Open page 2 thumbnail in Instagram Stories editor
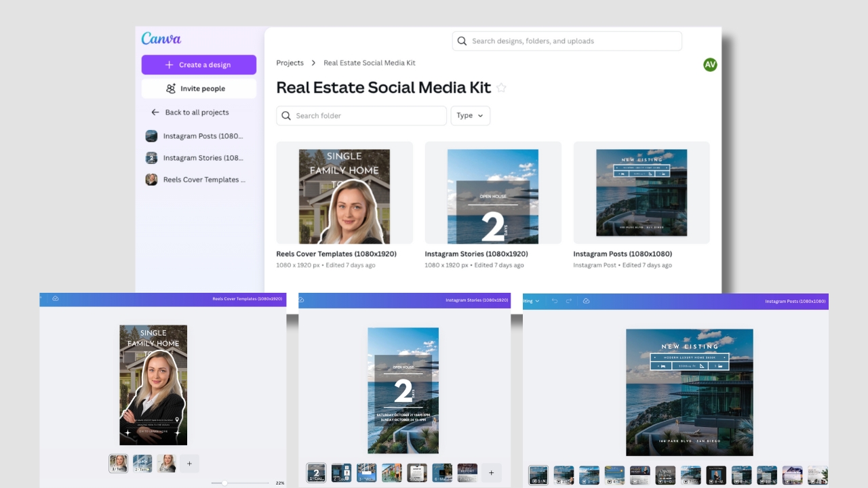 pos(340,472)
